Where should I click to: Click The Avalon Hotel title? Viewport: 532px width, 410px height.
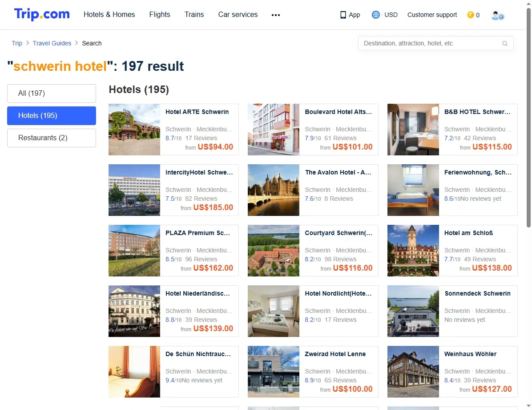click(x=338, y=172)
